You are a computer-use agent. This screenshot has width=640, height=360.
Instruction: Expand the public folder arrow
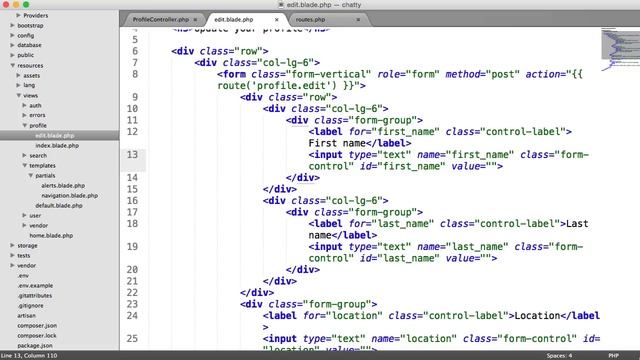[x=12, y=55]
